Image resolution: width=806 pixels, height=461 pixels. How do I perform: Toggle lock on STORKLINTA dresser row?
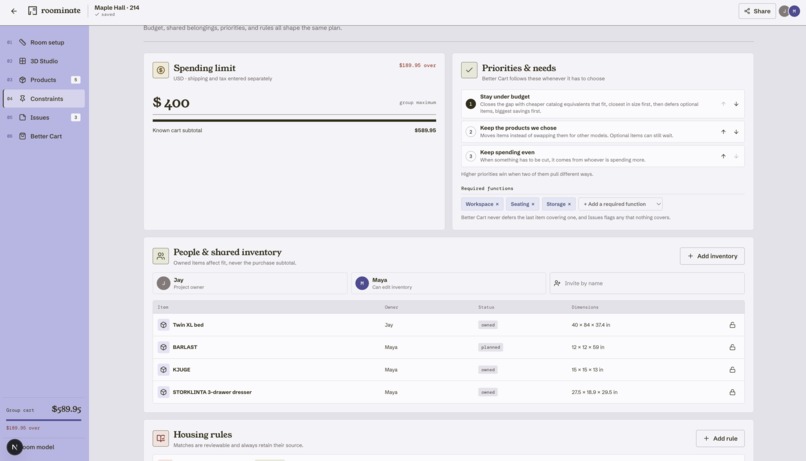tap(732, 392)
